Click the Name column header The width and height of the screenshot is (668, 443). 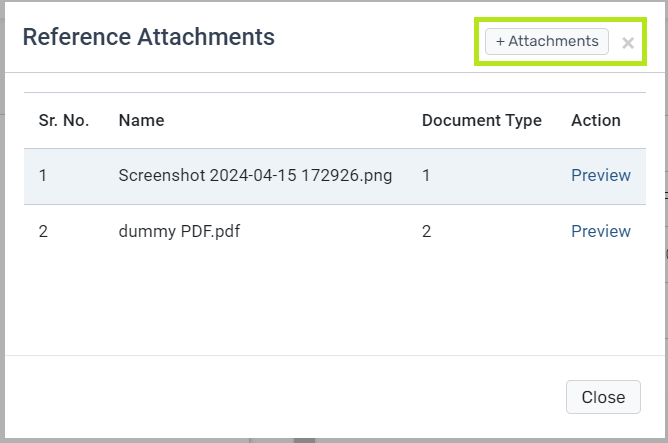pos(141,121)
